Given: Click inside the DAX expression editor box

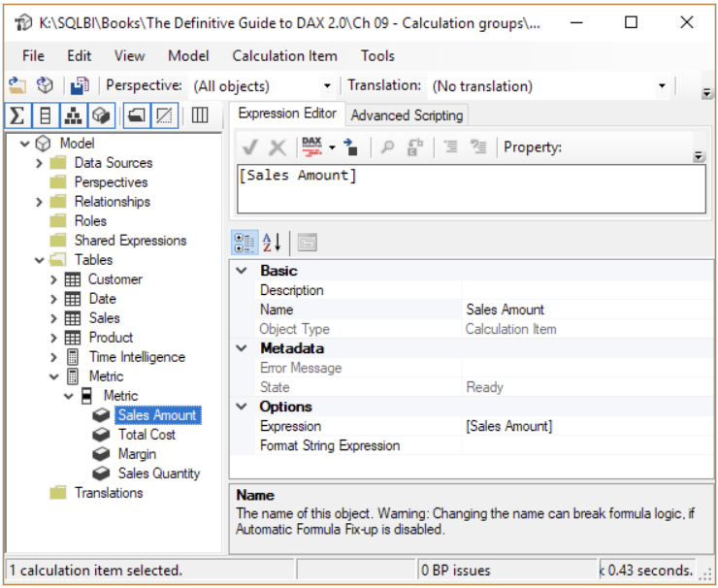Looking at the screenshot, I should pyautogui.click(x=472, y=189).
